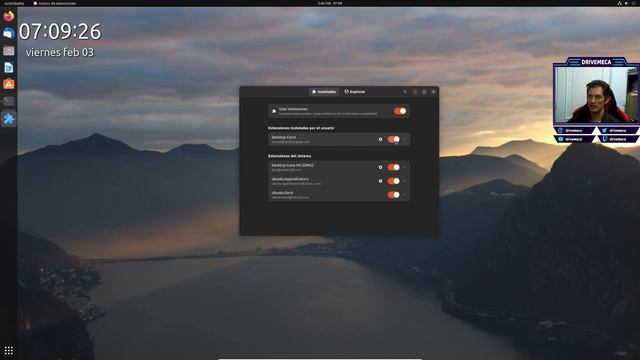Select the Ubuntu Dock extension name

(x=282, y=193)
